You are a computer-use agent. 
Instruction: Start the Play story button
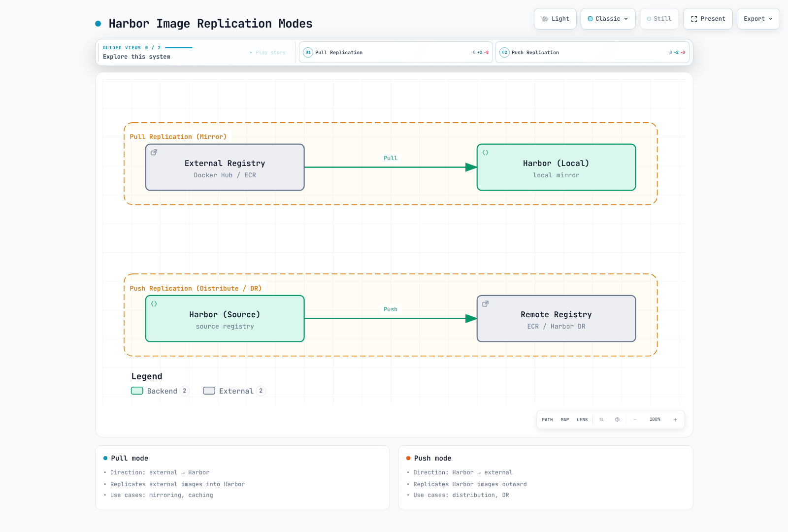tap(267, 53)
